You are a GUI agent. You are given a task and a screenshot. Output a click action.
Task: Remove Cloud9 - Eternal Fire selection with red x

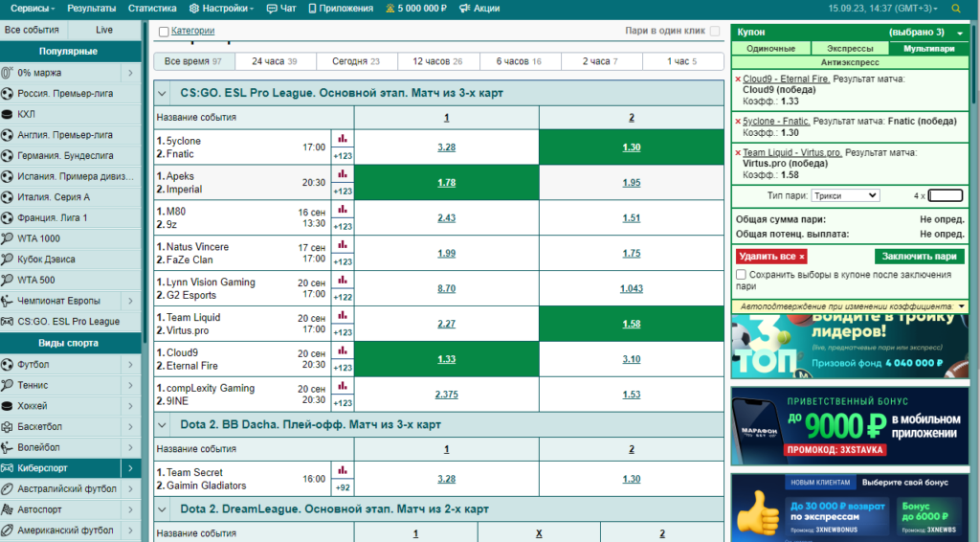click(738, 79)
